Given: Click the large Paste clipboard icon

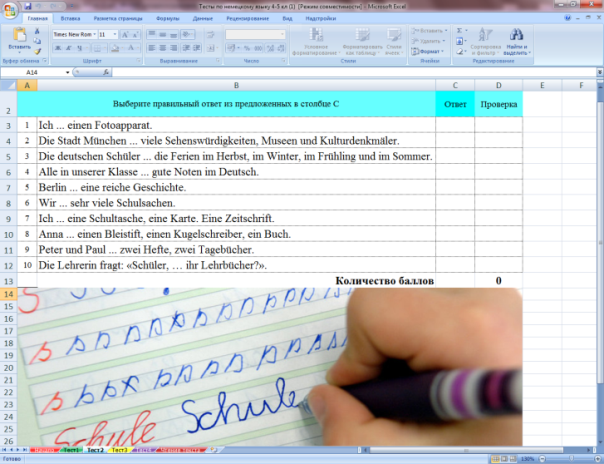Looking at the screenshot, I should tap(19, 35).
